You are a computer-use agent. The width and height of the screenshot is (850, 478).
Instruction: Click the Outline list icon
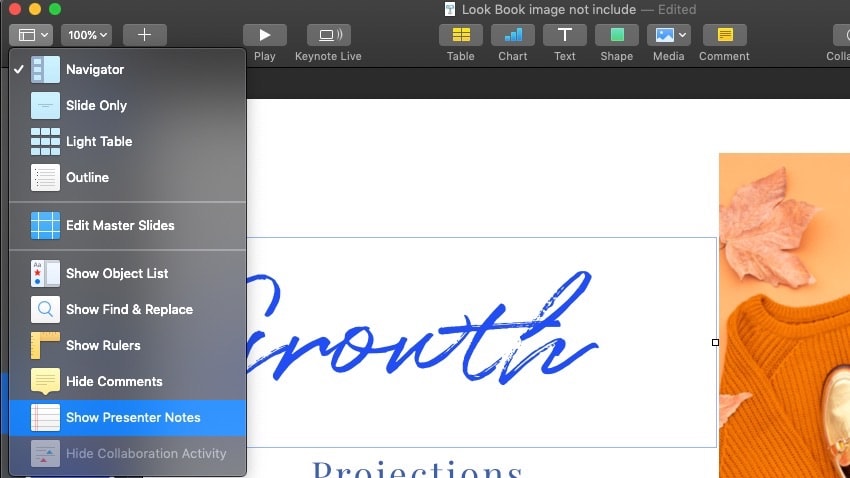tap(45, 177)
